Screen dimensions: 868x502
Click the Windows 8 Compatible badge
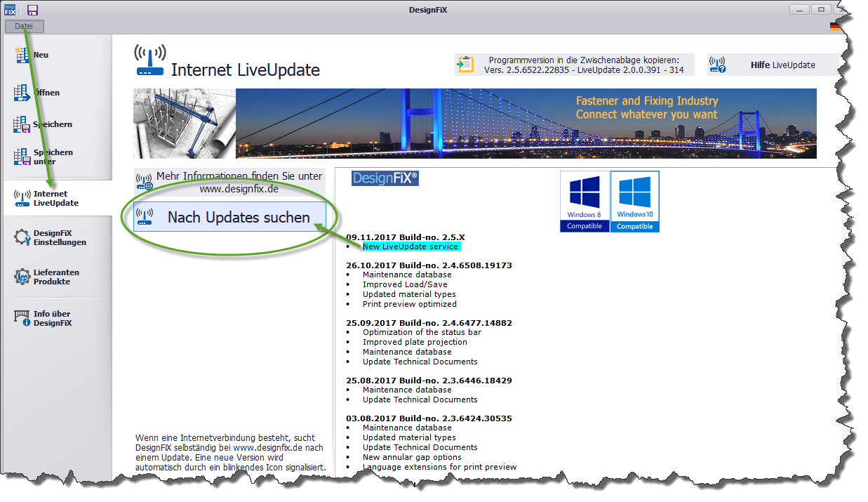tap(585, 202)
